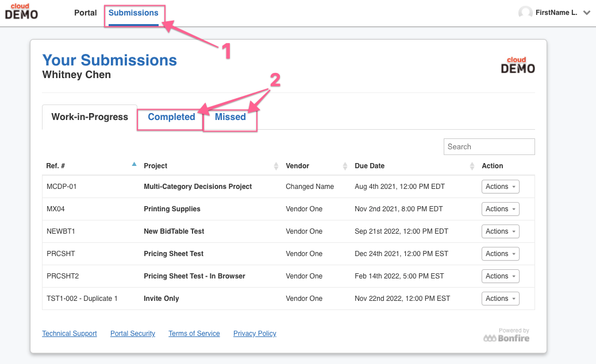Sort the table by Project column arrows
The width and height of the screenshot is (596, 364).
(276, 166)
